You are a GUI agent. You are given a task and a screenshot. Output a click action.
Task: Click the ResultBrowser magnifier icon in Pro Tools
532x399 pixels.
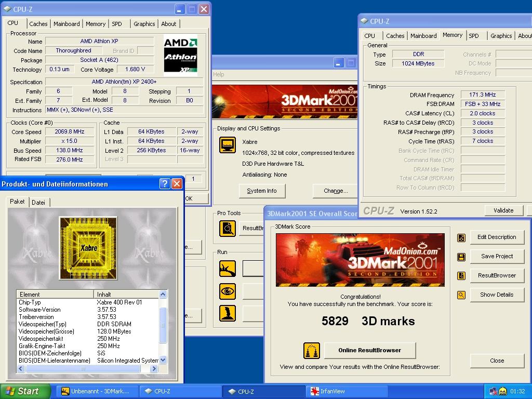[x=228, y=228]
